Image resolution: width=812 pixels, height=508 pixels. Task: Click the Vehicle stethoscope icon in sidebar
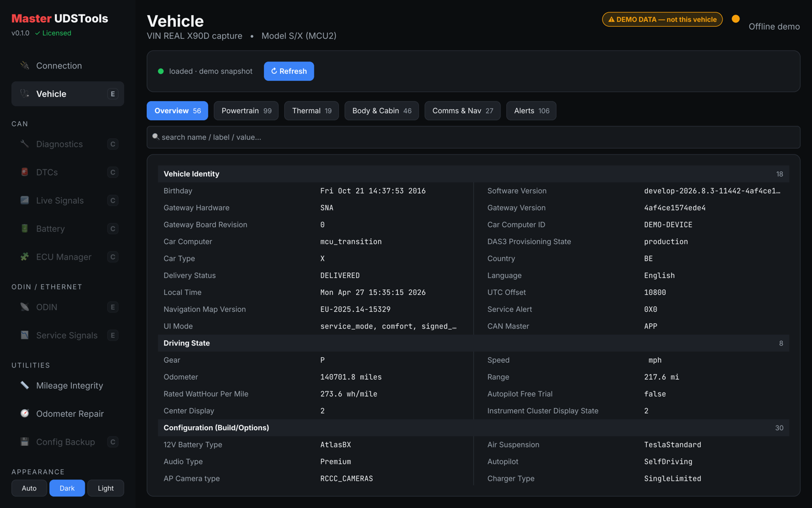click(24, 93)
